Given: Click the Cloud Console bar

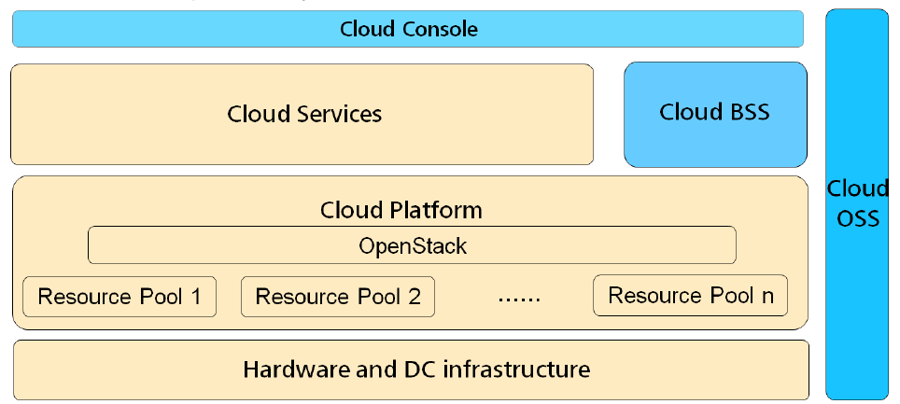Looking at the screenshot, I should 408,29.
